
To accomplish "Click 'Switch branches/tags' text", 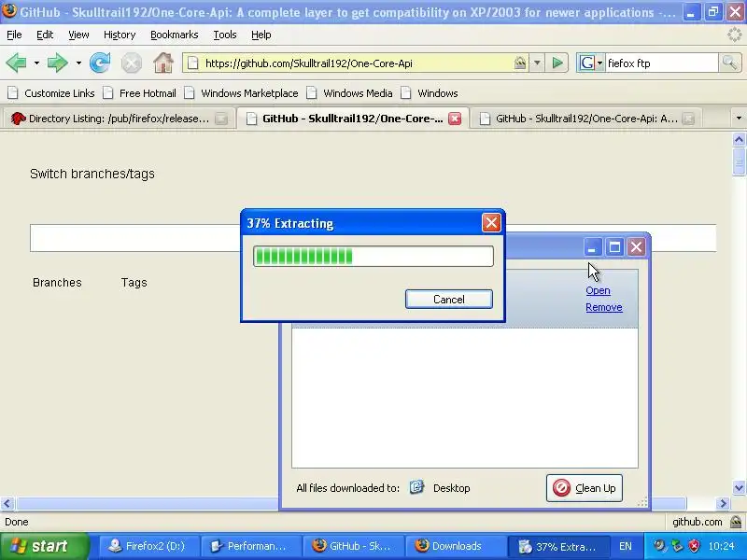I will point(92,174).
